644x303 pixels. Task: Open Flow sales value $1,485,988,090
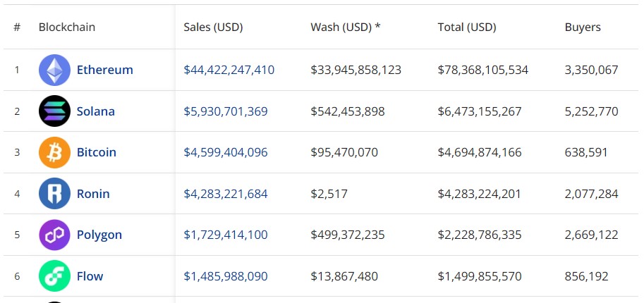pyautogui.click(x=225, y=276)
